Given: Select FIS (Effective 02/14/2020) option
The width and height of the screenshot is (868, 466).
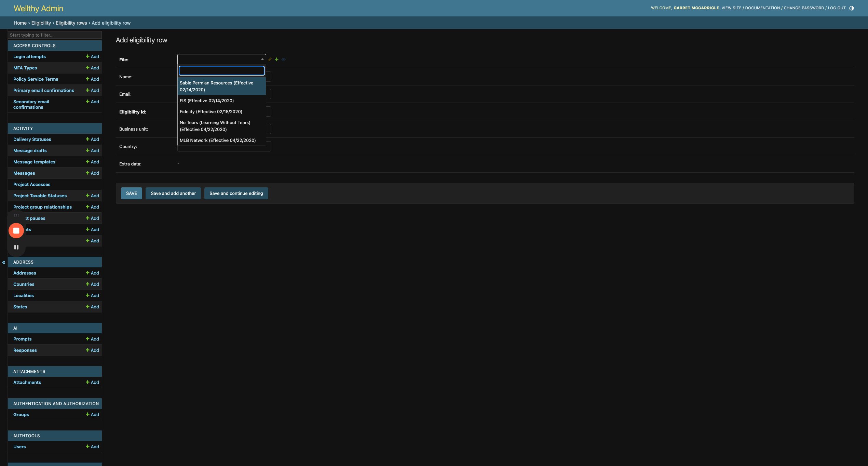Looking at the screenshot, I should coord(222,101).
